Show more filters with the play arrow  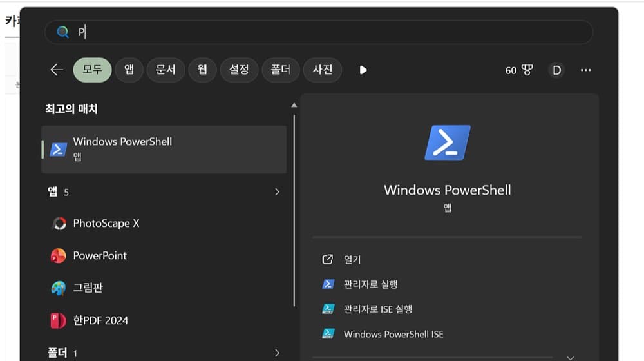tap(363, 70)
